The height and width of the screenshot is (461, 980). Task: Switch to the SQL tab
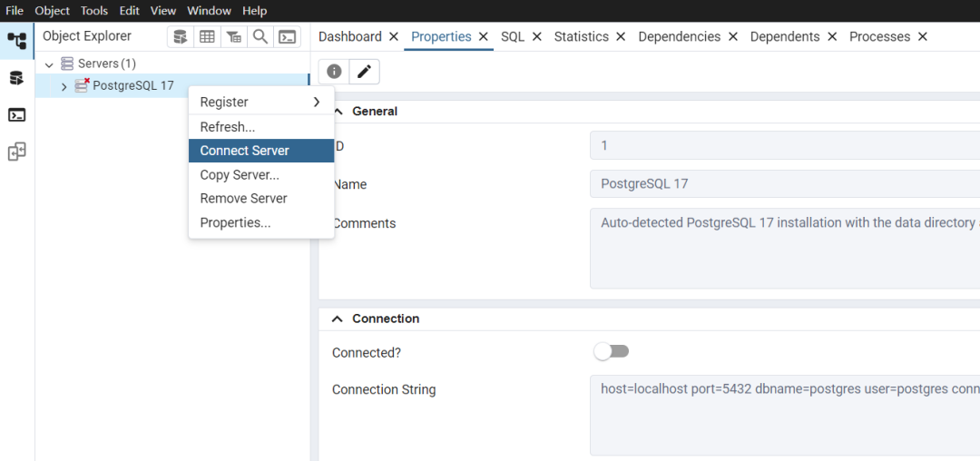pyautogui.click(x=513, y=37)
